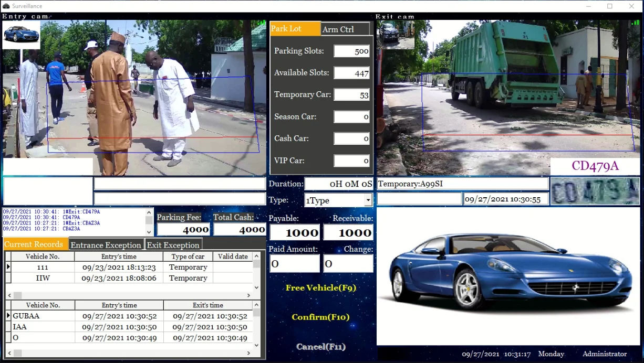This screenshot has width=644, height=363.
Task: Switch to the Park Lot tab
Action: pos(295,28)
